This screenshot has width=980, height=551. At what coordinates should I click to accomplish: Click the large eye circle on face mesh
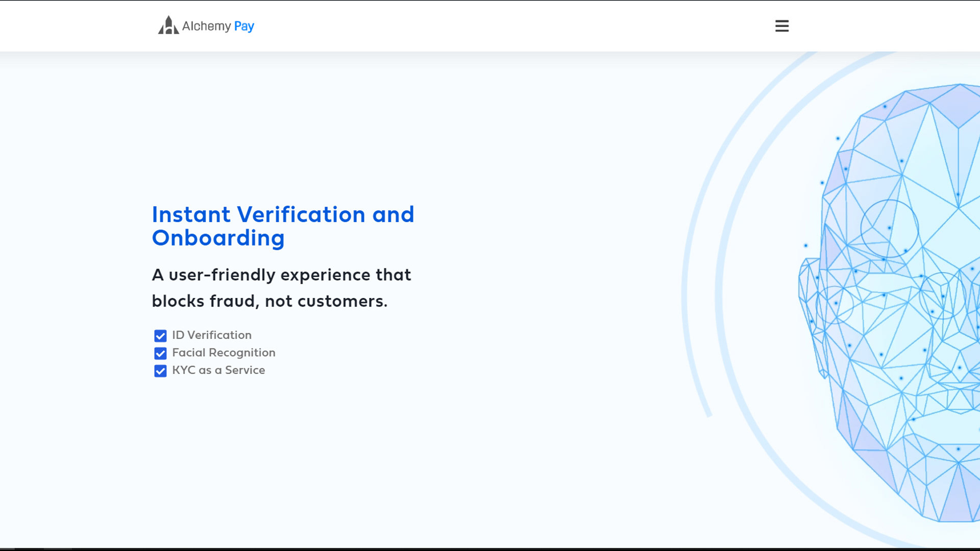(x=889, y=228)
